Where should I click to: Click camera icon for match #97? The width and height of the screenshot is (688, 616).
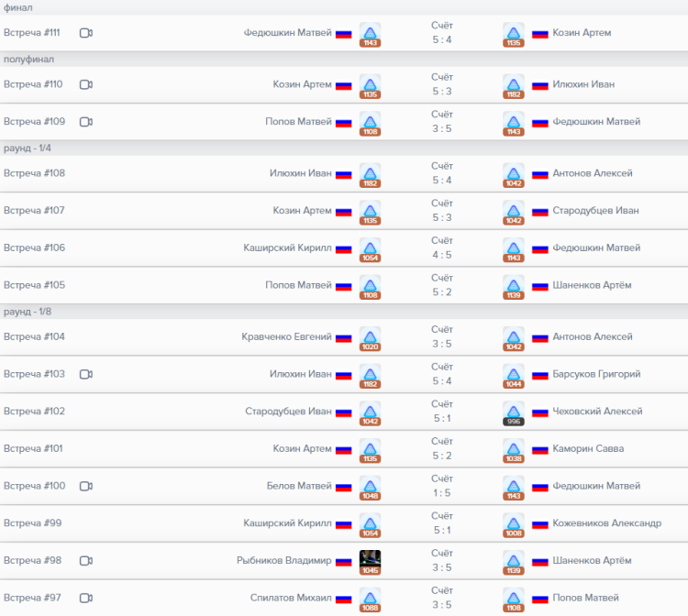tap(86, 598)
